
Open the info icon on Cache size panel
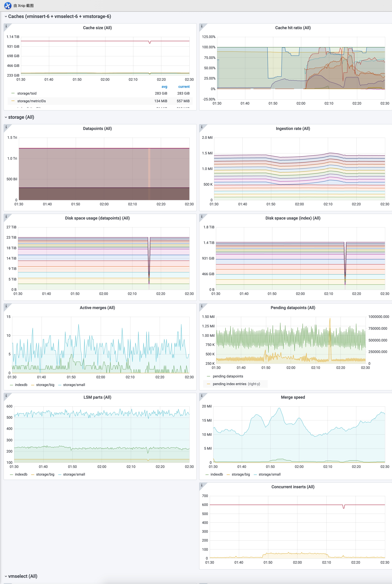point(6,26)
